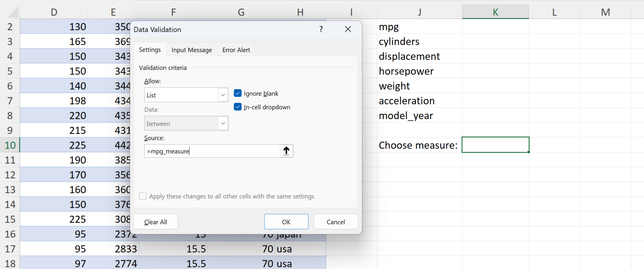Select column K header
The height and width of the screenshot is (269, 644).
click(495, 12)
